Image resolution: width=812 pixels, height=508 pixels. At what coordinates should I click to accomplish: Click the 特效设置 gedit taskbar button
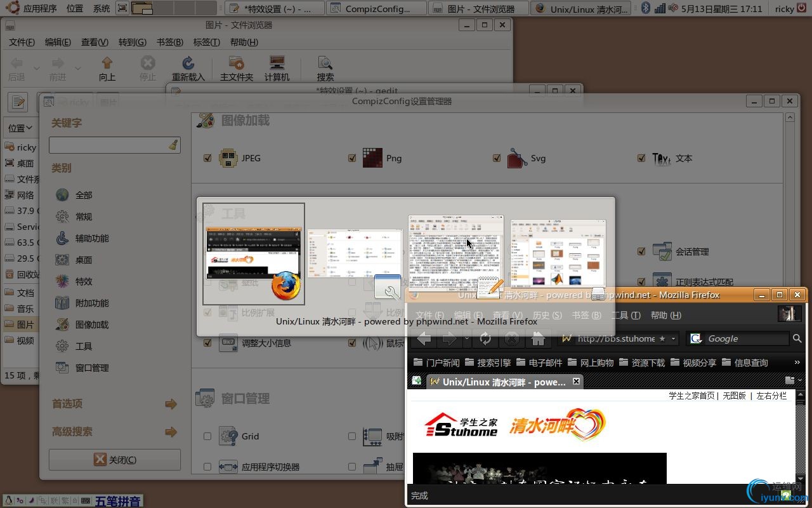tap(274, 8)
